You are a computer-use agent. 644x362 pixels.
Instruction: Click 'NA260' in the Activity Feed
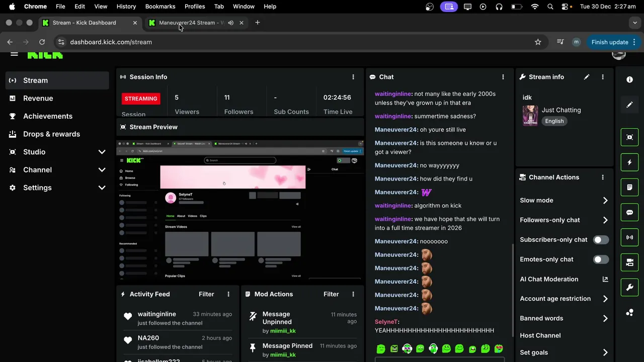coord(148,338)
